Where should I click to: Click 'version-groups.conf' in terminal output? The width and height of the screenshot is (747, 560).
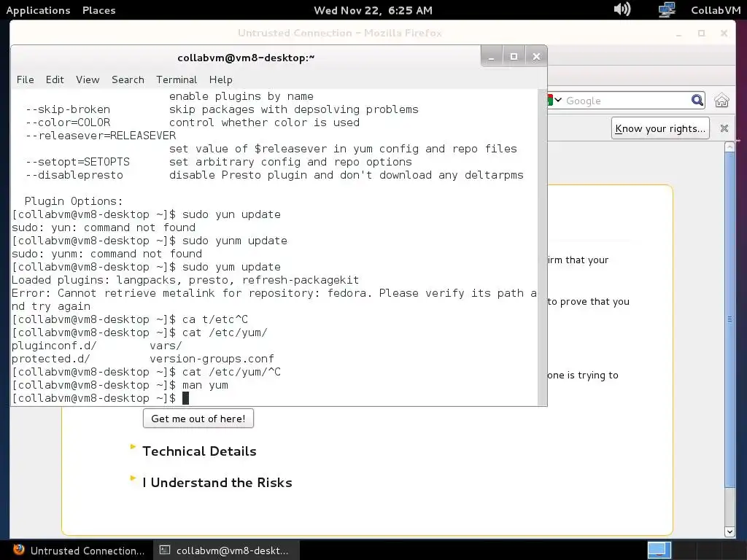pyautogui.click(x=212, y=359)
